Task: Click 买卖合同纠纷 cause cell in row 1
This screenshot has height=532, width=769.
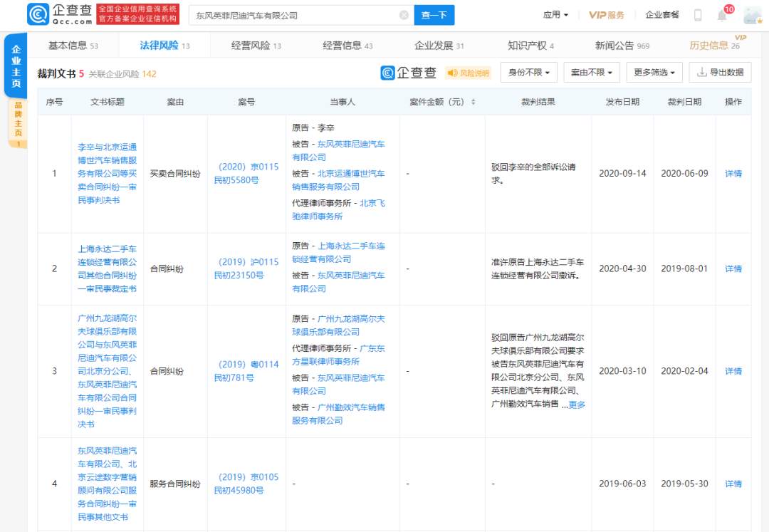Action: click(175, 174)
